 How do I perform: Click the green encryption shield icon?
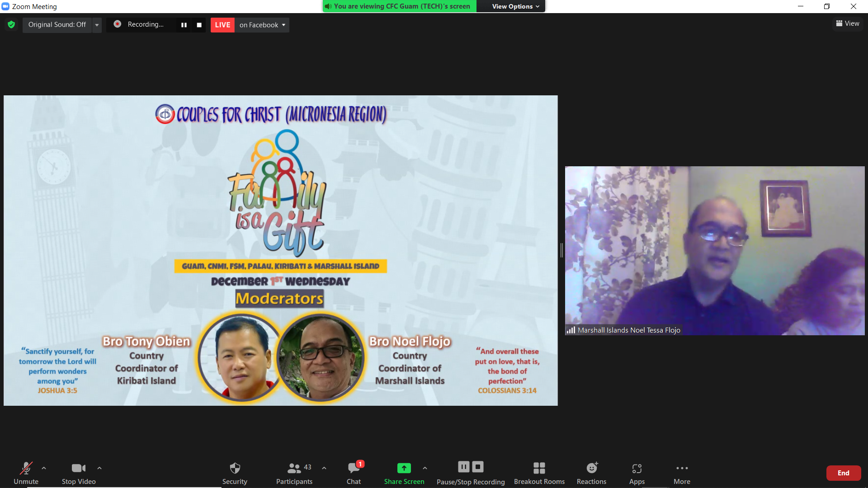coord(11,24)
